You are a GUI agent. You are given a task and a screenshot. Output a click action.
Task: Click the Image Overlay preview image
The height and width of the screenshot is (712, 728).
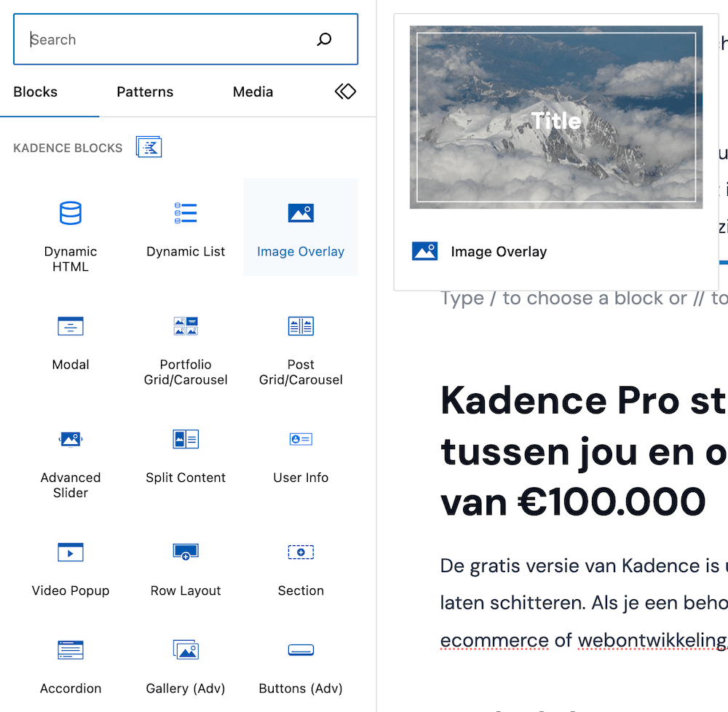[x=555, y=116]
